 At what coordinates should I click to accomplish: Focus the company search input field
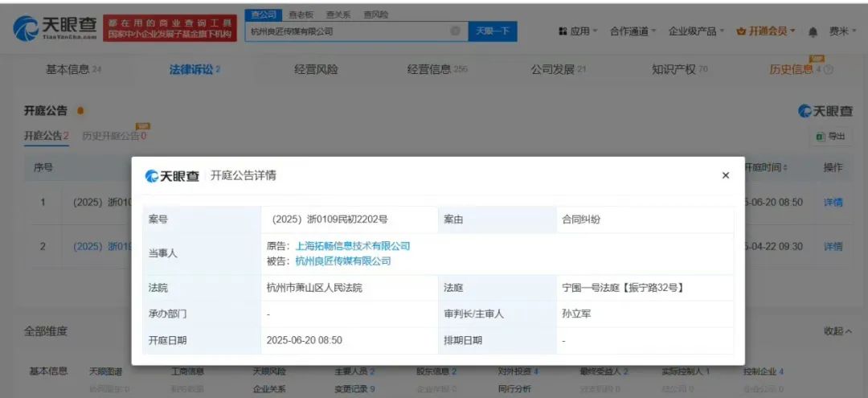[x=356, y=31]
